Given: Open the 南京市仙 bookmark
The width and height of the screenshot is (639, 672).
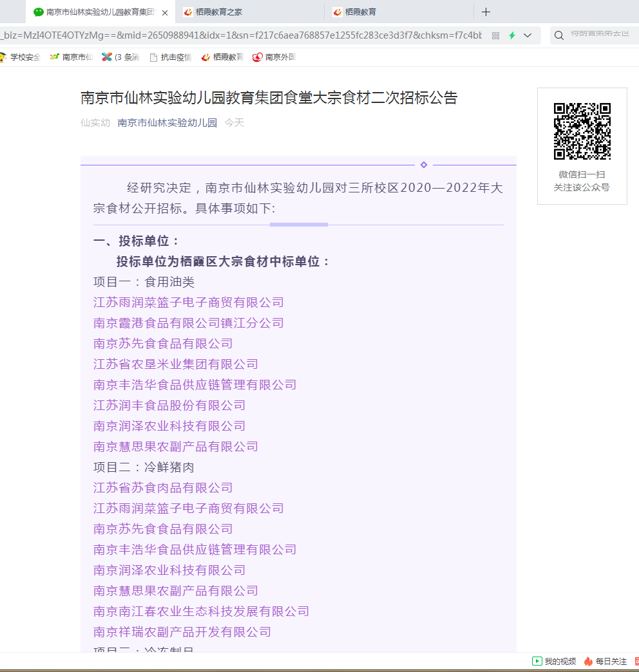Looking at the screenshot, I should 72,57.
